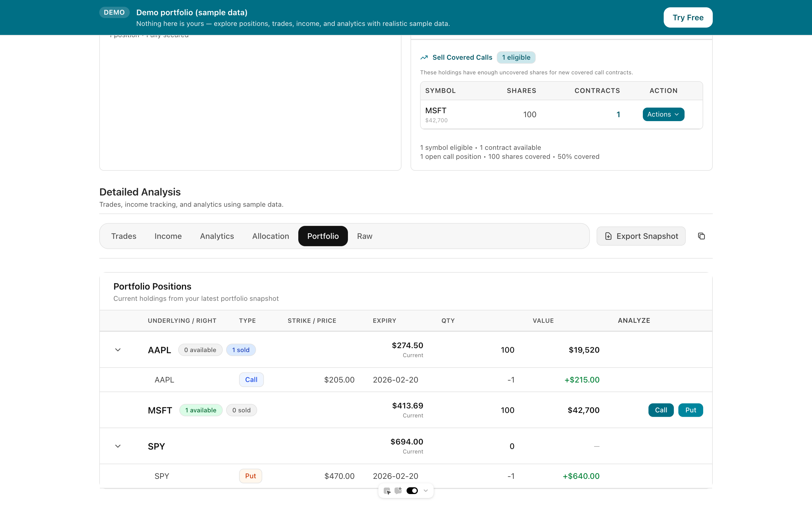
Task: Toggle the theme switch in the floating toolbar
Action: 412,491
